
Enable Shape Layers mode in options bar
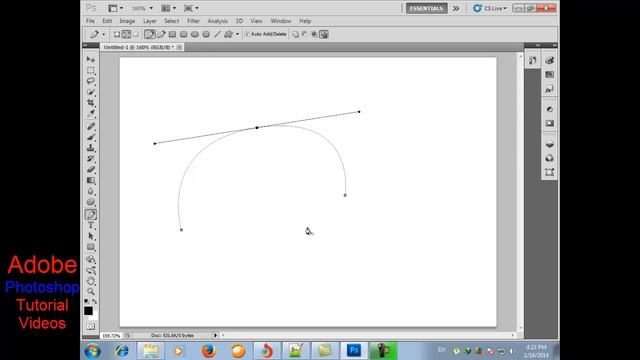click(x=117, y=34)
